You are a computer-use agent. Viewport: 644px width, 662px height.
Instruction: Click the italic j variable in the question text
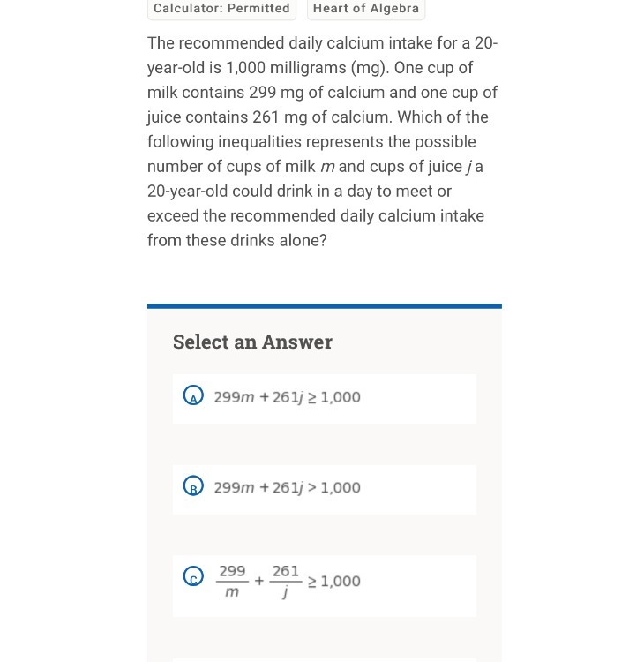click(x=468, y=167)
